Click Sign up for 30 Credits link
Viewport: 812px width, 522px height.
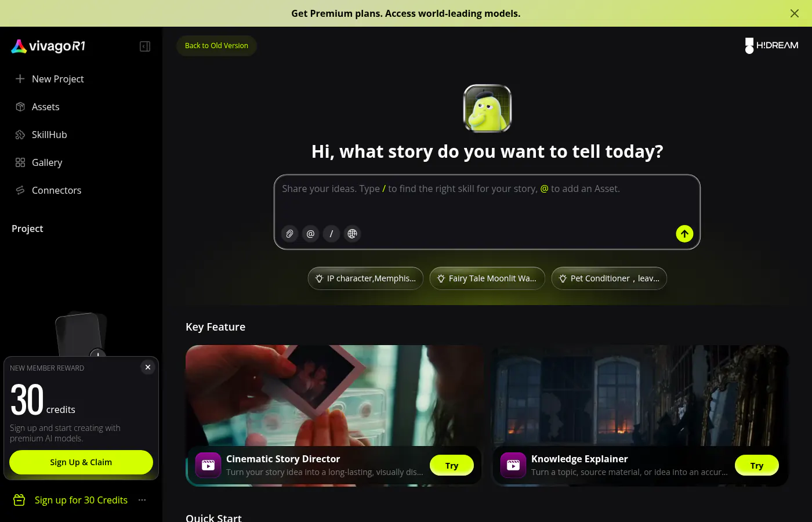click(x=81, y=500)
